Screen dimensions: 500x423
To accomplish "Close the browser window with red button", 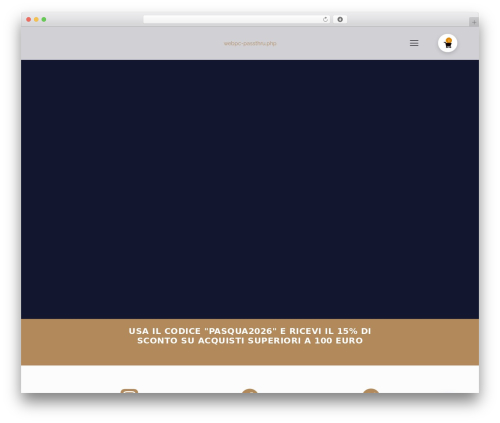I will [x=29, y=20].
